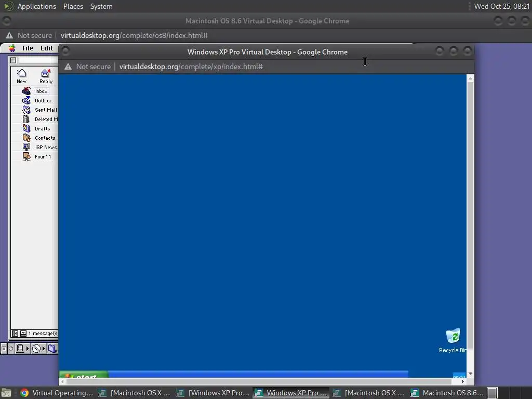
Task: Open the File menu in Mac OS
Action: [28, 48]
